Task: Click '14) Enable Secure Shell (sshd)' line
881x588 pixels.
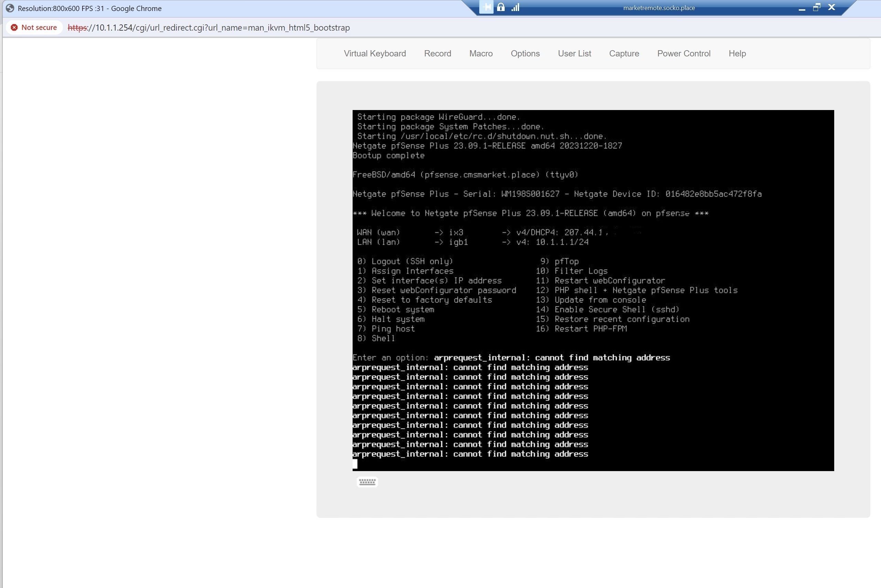Action: click(608, 309)
